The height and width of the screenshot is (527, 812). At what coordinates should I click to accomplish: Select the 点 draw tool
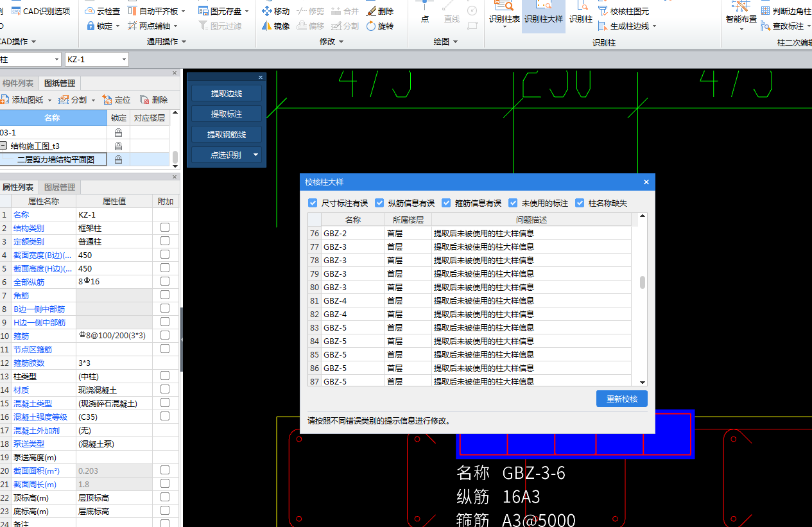coord(425,13)
